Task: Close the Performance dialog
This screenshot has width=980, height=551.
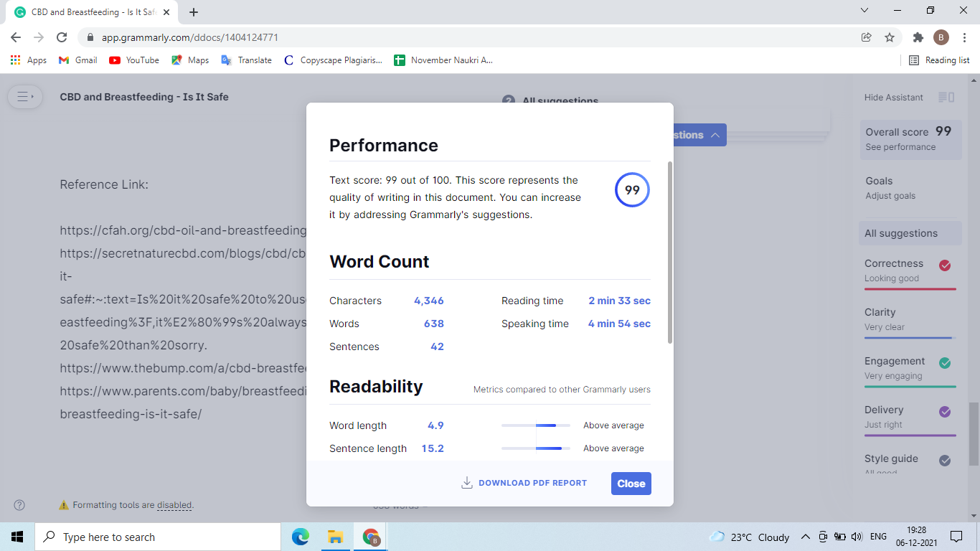Action: [x=631, y=484]
